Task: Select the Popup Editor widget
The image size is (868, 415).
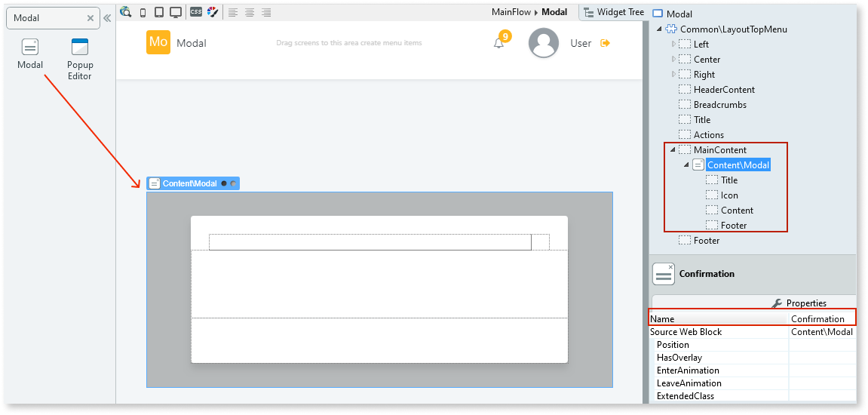Action: coord(80,60)
